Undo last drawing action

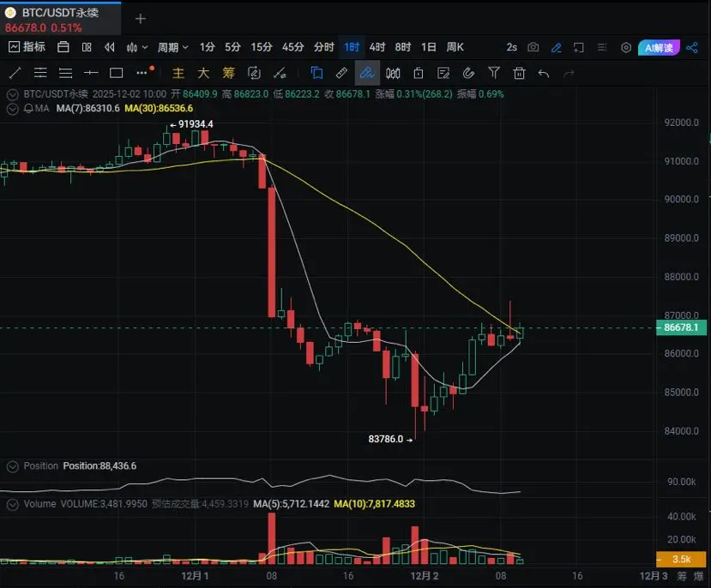pos(544,73)
